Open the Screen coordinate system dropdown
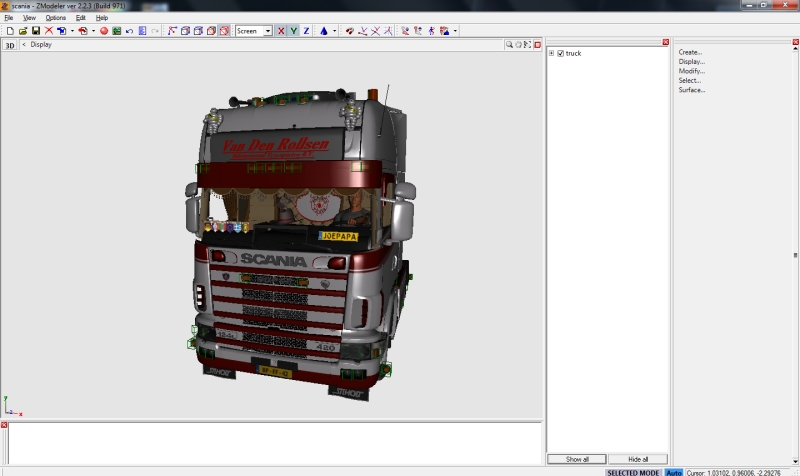Viewport: 800px width, 476px height. (267, 31)
